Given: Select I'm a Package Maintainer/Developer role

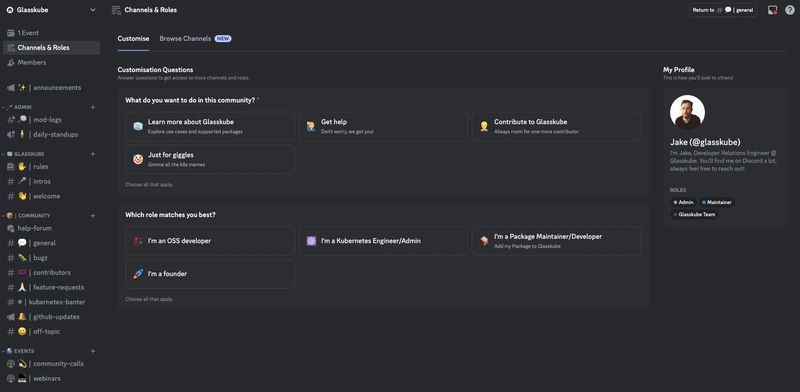Looking at the screenshot, I should point(557,241).
